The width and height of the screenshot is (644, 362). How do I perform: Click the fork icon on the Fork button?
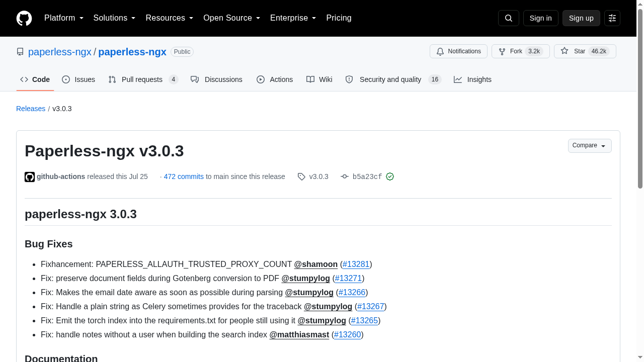click(502, 51)
